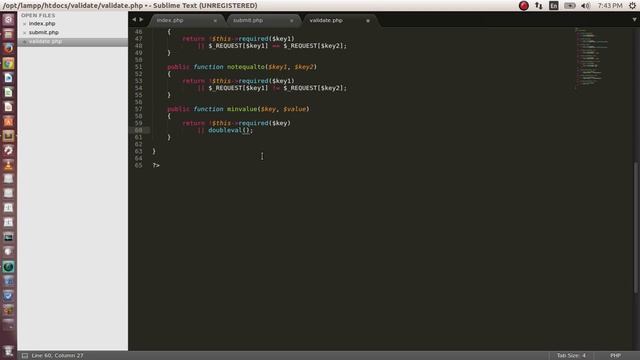Open the system session gear menu
Screen dimensions: 640x360
(632, 6)
